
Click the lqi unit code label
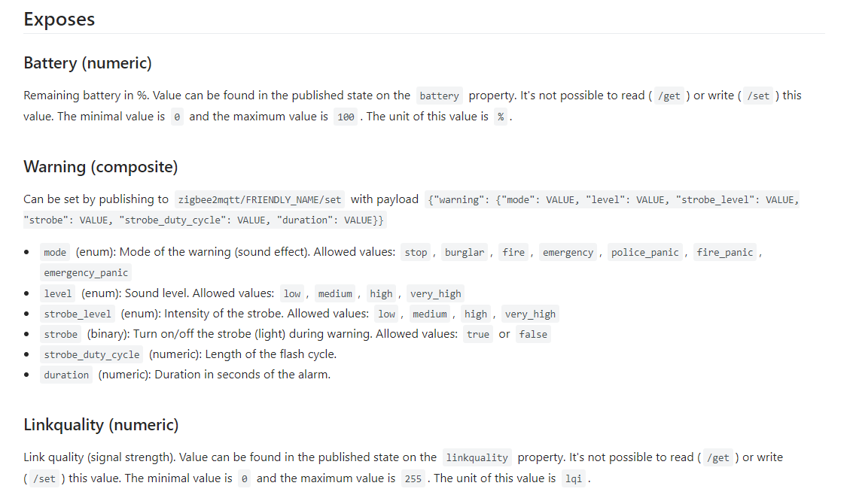573,479
